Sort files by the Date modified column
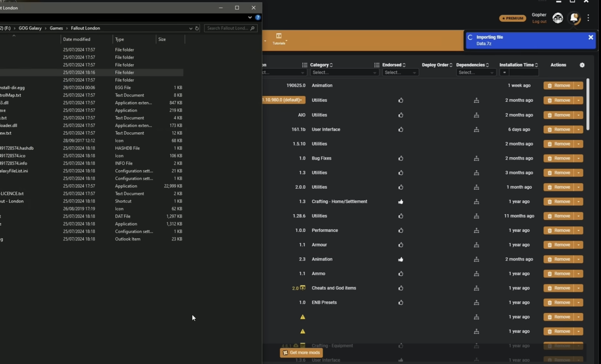 click(76, 39)
